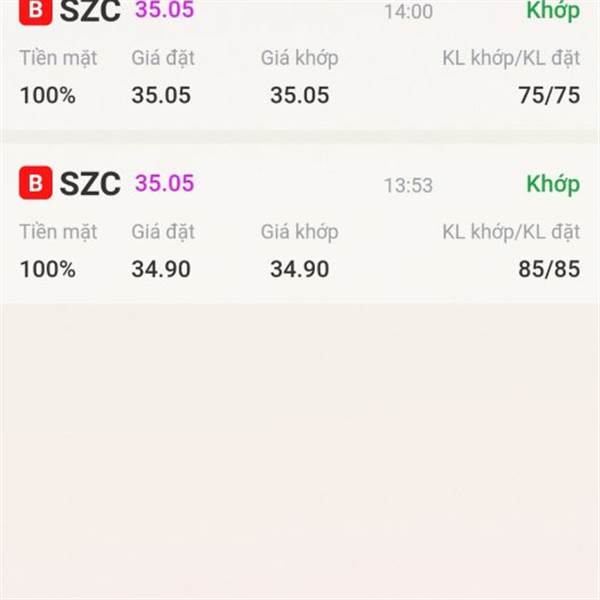
Task: Tap the purple 35.05 price on the 13:53 order
Action: [164, 183]
